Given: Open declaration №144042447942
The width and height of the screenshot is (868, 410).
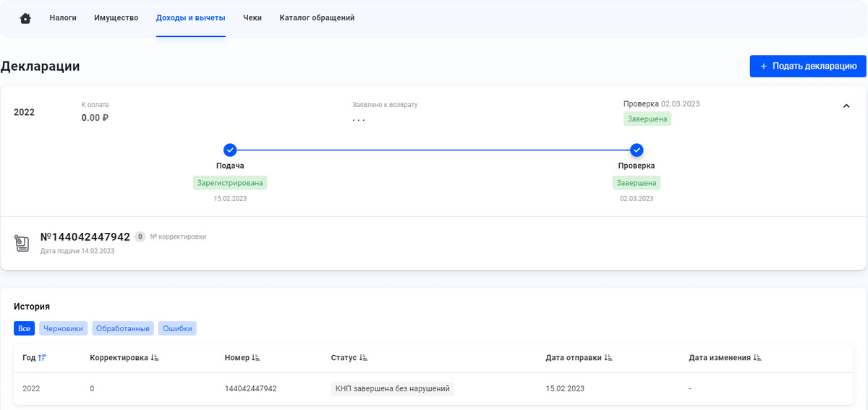Looking at the screenshot, I should (85, 237).
